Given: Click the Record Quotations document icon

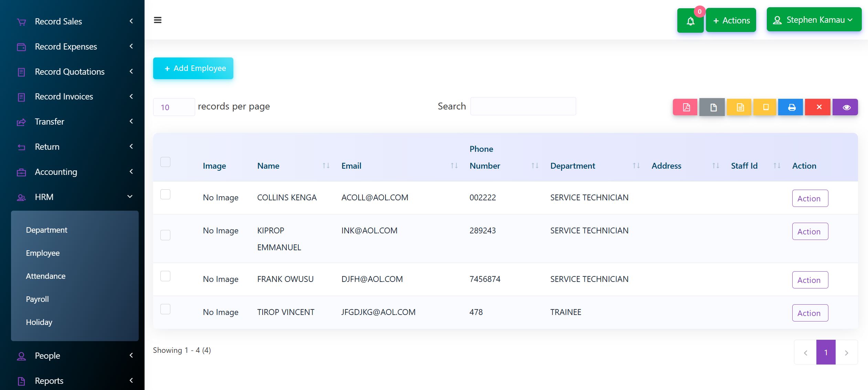Looking at the screenshot, I should pos(21,72).
